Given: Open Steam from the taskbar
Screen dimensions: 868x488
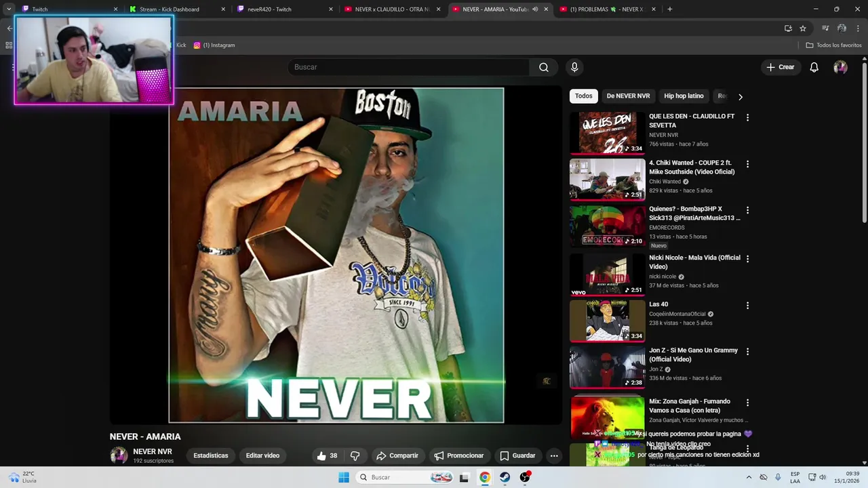Looking at the screenshot, I should [x=505, y=477].
